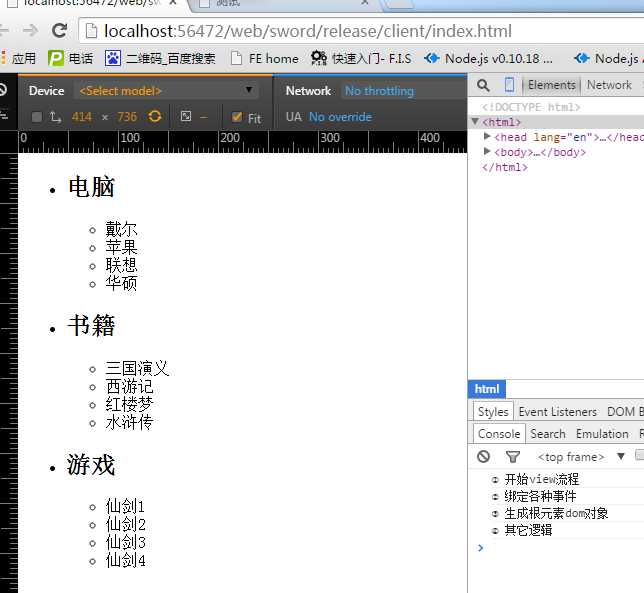Open the Node.js v0.10.18 bookmark

click(488, 58)
